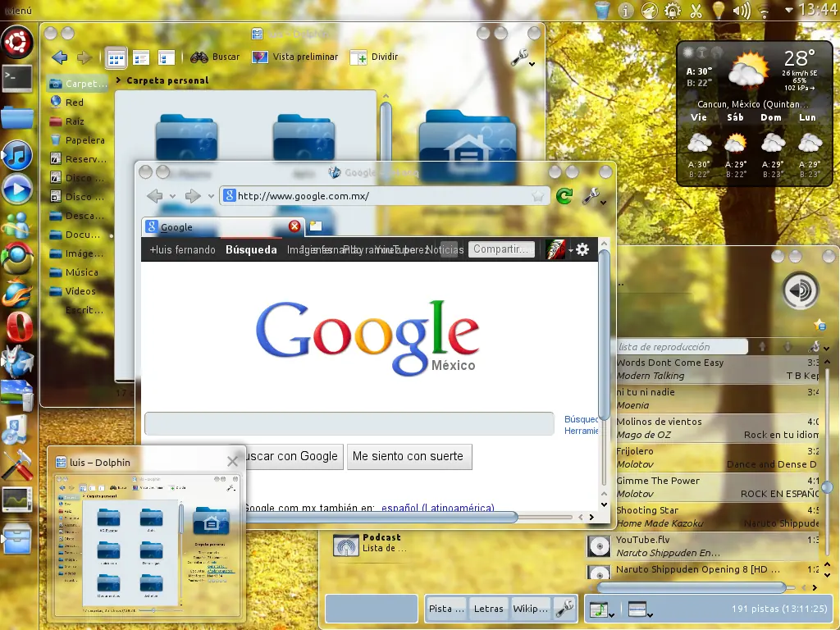Open a new browser tab
This screenshot has height=630, width=840.
pyautogui.click(x=316, y=226)
